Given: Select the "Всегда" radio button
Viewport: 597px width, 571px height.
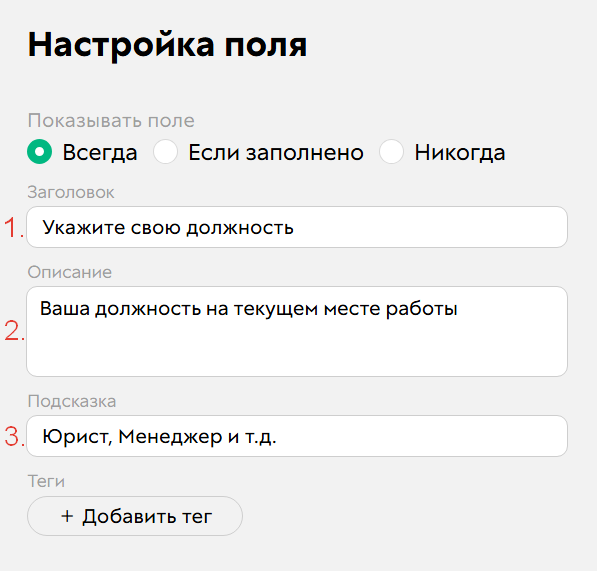Looking at the screenshot, I should pyautogui.click(x=40, y=152).
